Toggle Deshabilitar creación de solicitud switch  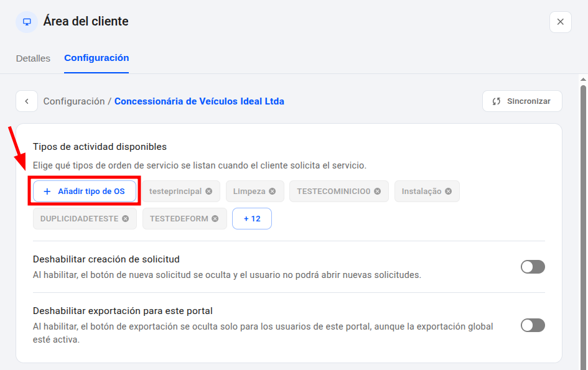(533, 267)
